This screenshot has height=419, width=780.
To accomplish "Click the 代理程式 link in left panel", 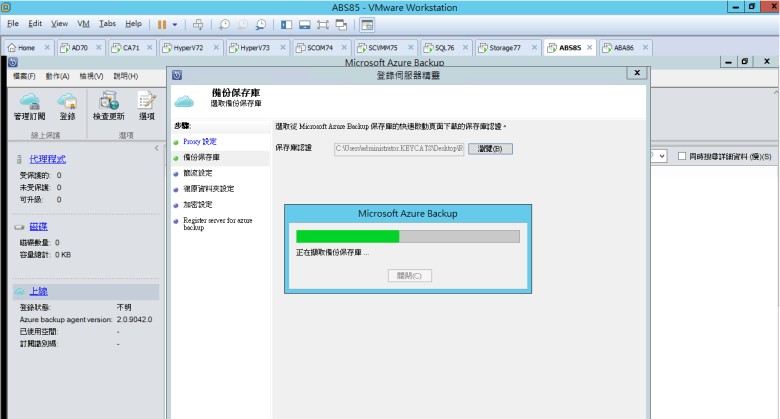I will [x=48, y=159].
